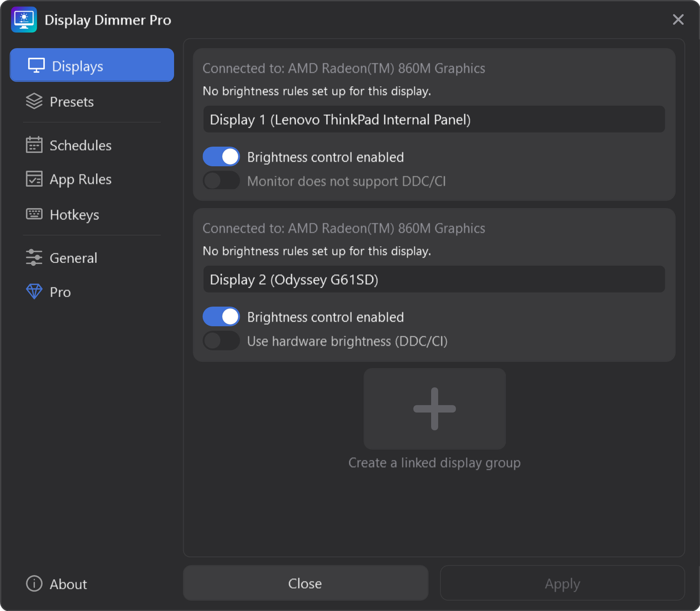The image size is (700, 611).
Task: Click the calendar icon beside Schedules
Action: click(x=34, y=145)
